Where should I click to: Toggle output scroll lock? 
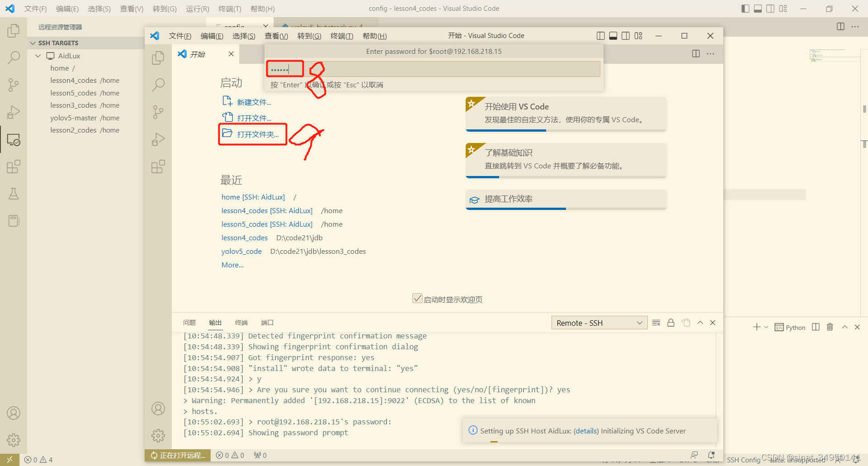[671, 323]
